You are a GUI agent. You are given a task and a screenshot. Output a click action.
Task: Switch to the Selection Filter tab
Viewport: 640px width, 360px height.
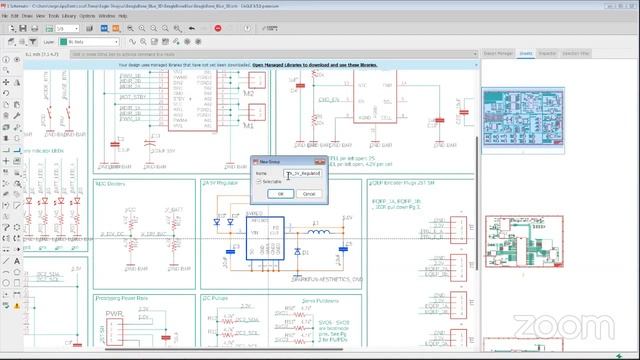coord(576,53)
